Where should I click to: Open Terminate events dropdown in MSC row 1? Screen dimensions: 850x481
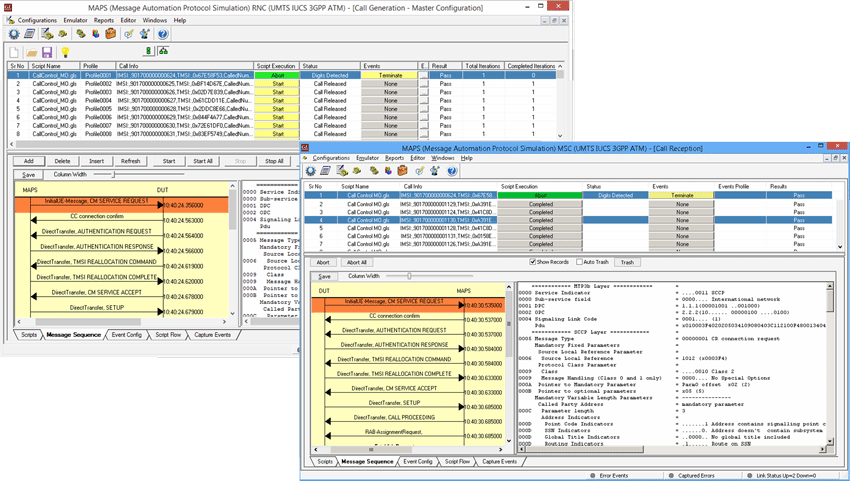coord(681,195)
